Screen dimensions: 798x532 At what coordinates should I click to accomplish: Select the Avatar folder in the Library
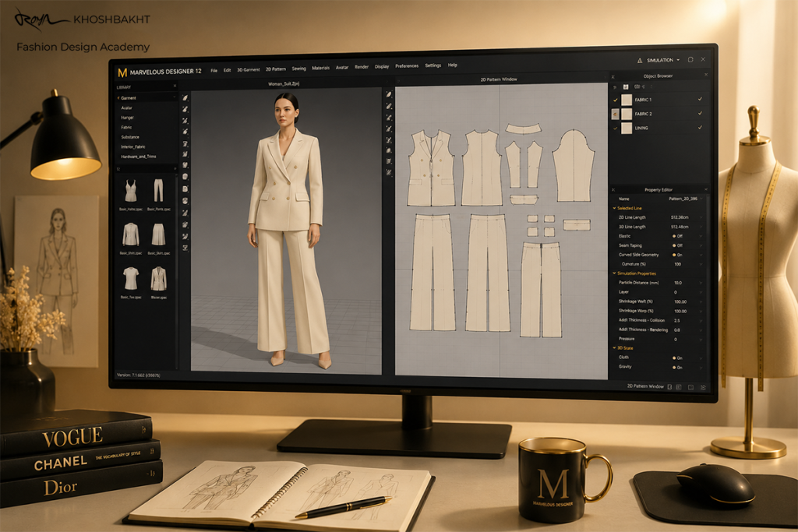pos(127,107)
